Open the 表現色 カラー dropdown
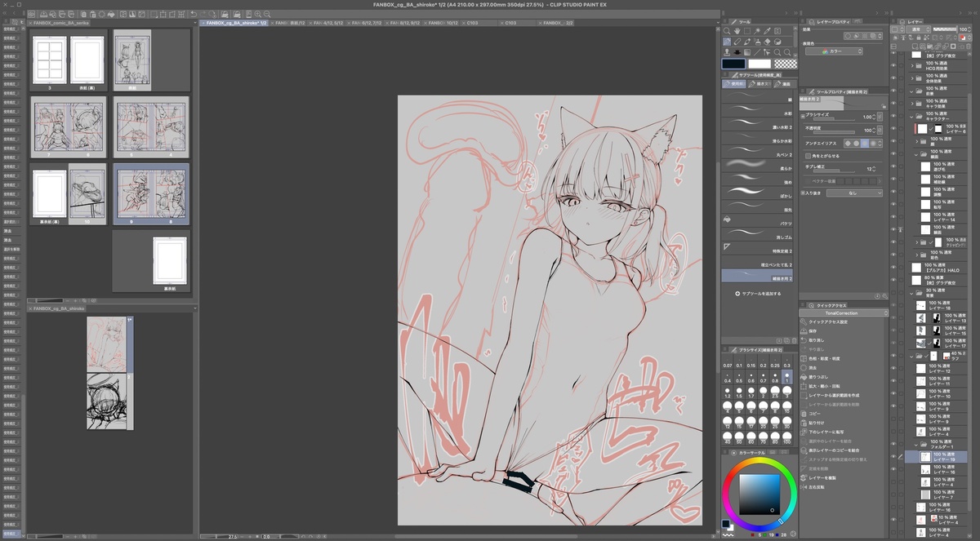This screenshot has height=541, width=980. 833,51
